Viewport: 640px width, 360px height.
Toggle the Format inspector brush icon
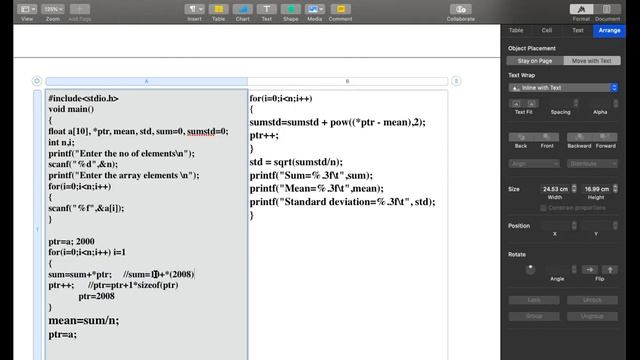click(x=581, y=9)
